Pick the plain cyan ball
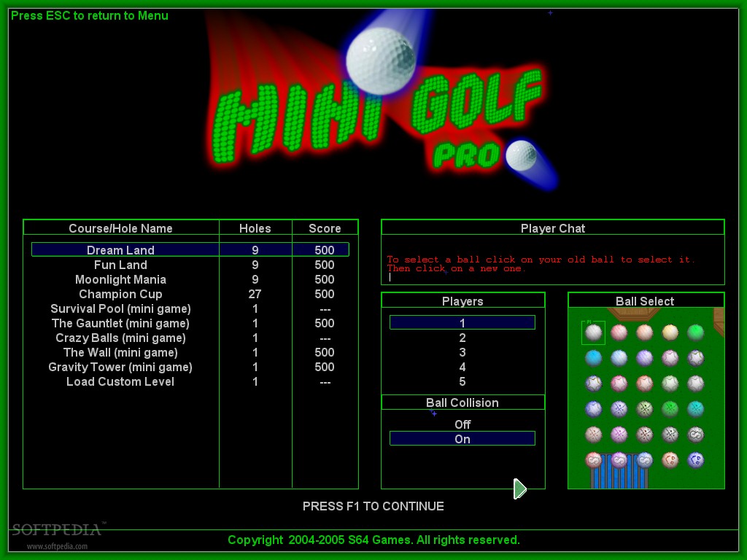Screen dimensions: 747x560 coord(594,357)
